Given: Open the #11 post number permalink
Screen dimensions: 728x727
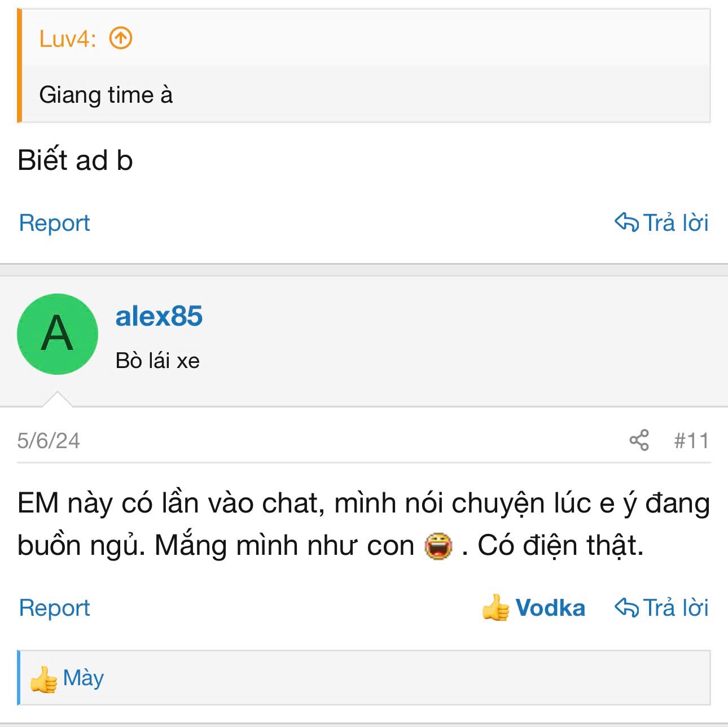Looking at the screenshot, I should (x=691, y=441).
